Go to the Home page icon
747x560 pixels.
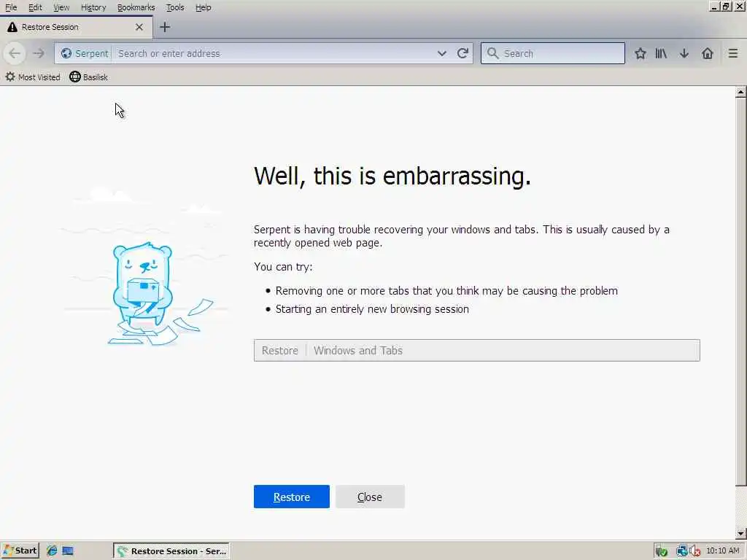(x=708, y=53)
